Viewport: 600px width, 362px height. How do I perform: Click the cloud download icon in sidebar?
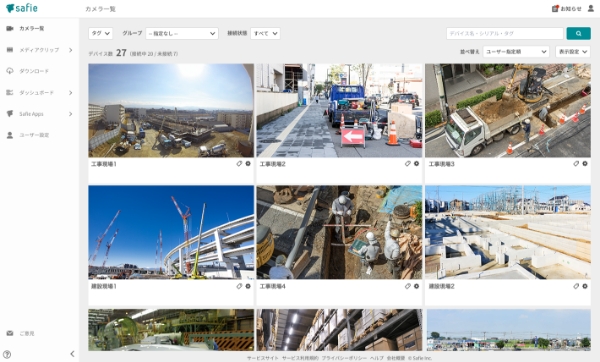(x=10, y=71)
